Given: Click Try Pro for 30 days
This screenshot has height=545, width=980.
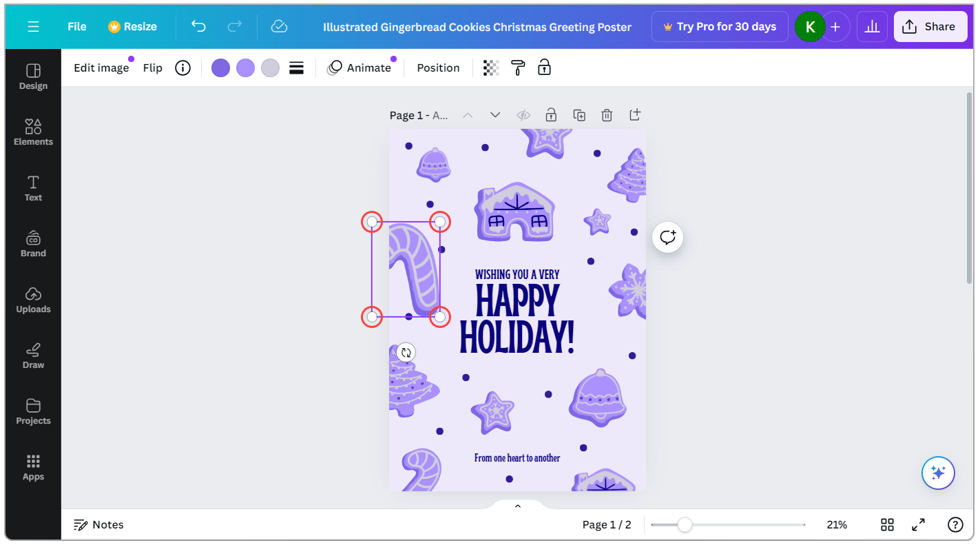Looking at the screenshot, I should coord(719,26).
